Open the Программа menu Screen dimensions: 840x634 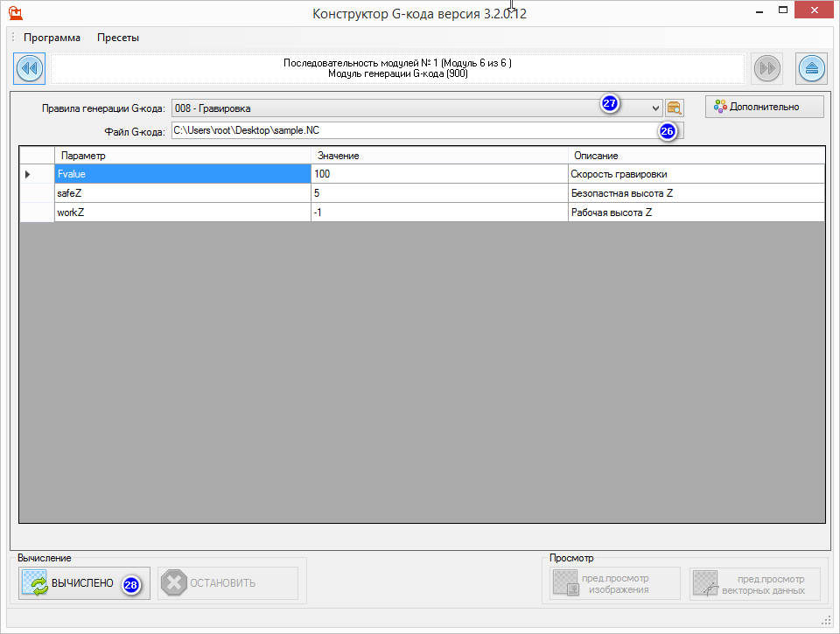52,38
